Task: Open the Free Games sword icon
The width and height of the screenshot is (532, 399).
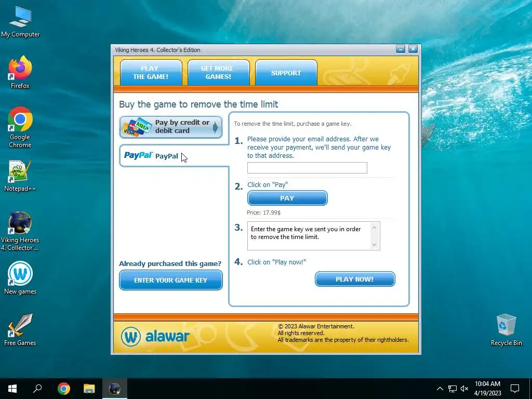Action: tap(20, 329)
